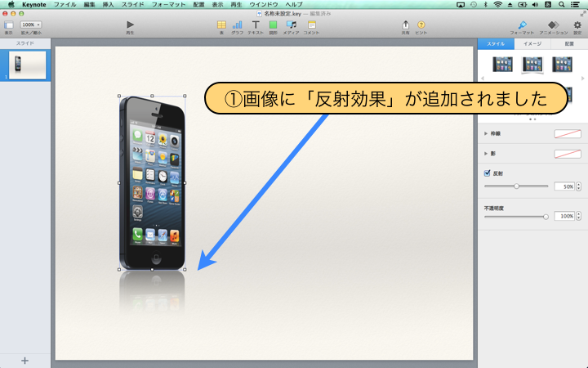
Task: Apply the third image style thumbnail
Action: pos(562,65)
